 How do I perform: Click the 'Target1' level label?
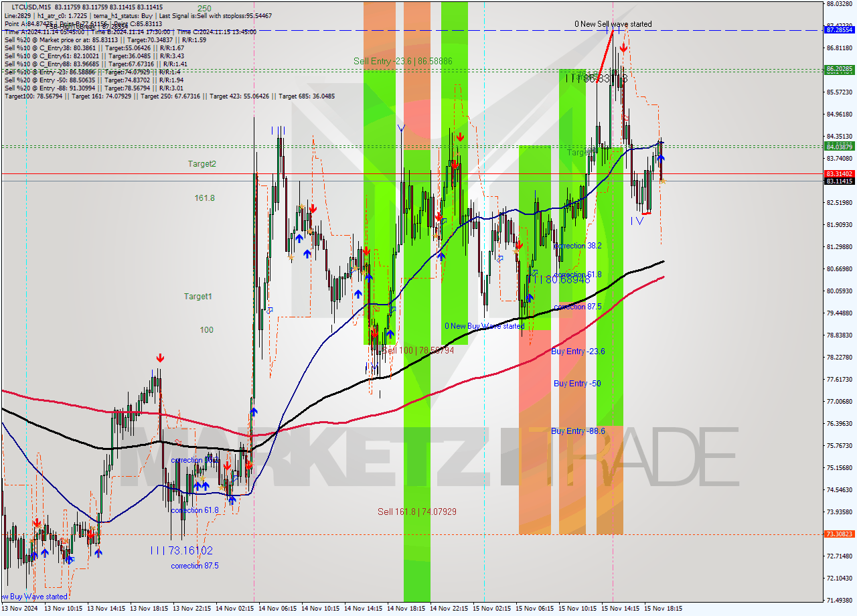point(198,296)
